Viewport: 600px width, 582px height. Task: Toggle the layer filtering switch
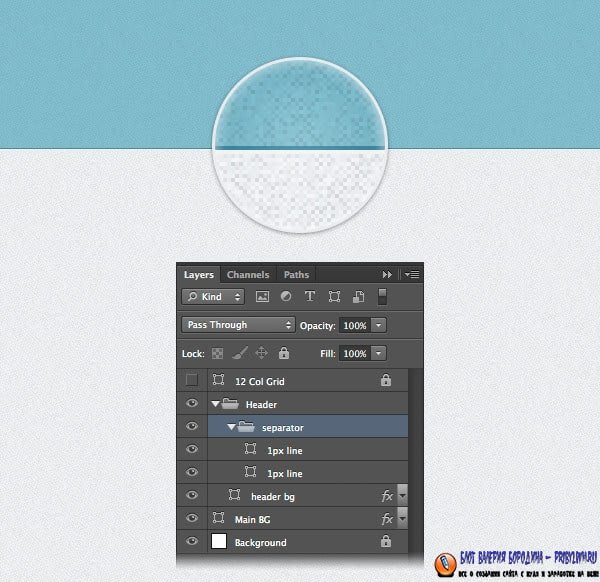[382, 297]
